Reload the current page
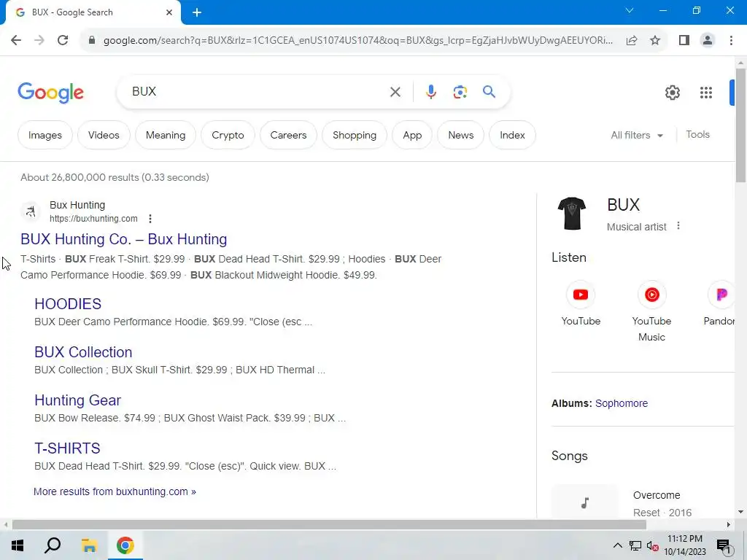 tap(63, 41)
